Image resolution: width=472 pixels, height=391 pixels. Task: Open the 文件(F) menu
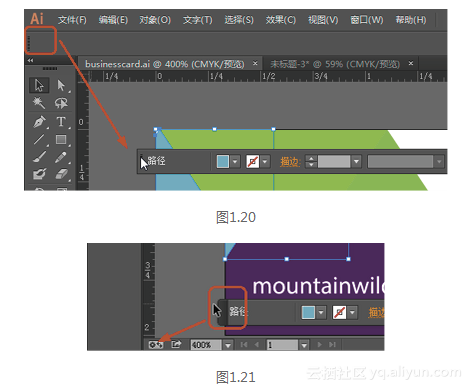[x=72, y=20]
